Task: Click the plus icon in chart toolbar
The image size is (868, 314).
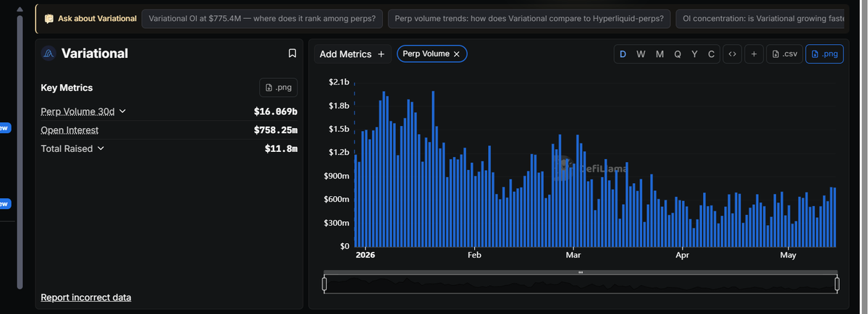Action: pyautogui.click(x=754, y=54)
